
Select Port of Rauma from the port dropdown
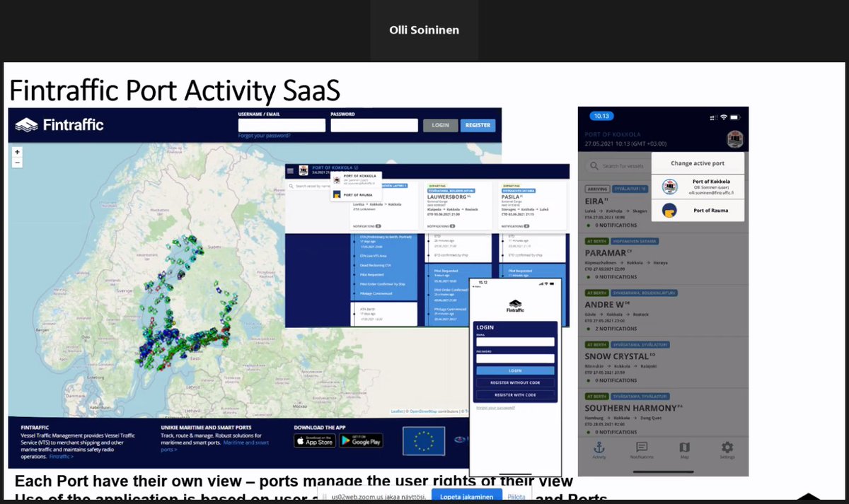pyautogui.click(x=357, y=194)
